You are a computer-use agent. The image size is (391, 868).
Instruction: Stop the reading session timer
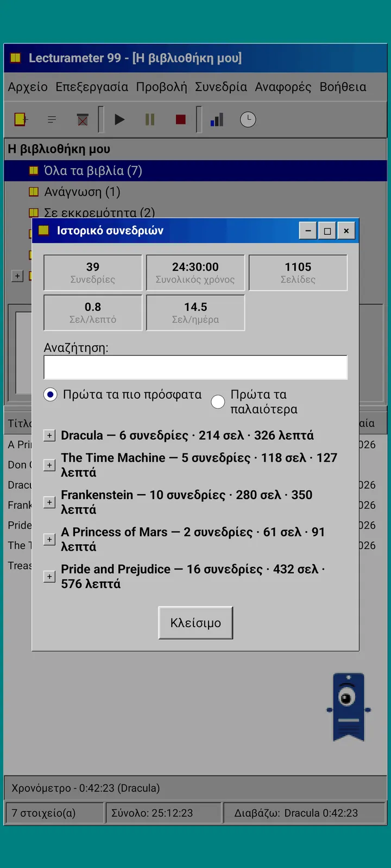point(181,119)
